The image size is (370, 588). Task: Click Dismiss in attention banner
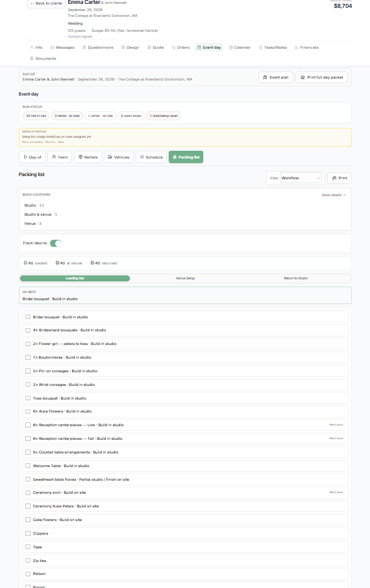pos(50,142)
